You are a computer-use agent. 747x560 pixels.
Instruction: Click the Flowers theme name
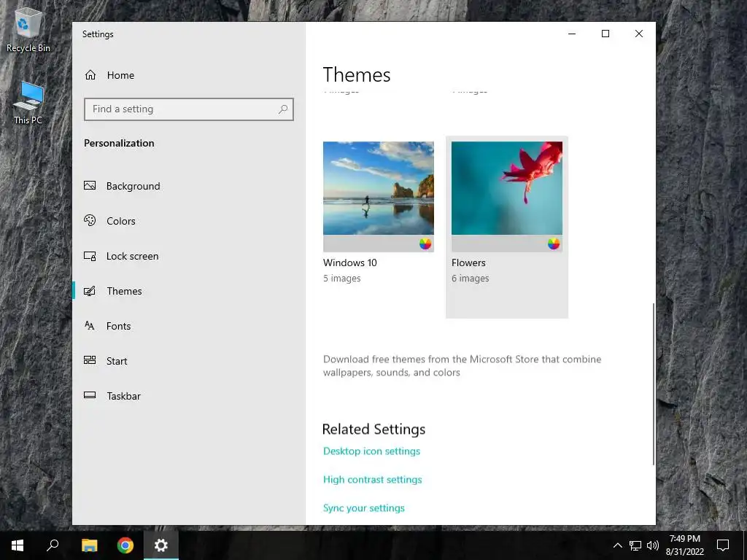coord(469,262)
